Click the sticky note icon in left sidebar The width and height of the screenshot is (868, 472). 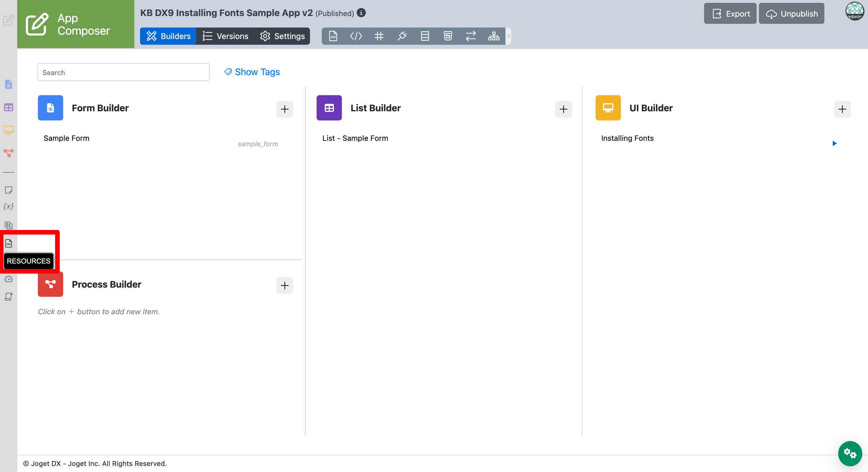click(x=8, y=190)
